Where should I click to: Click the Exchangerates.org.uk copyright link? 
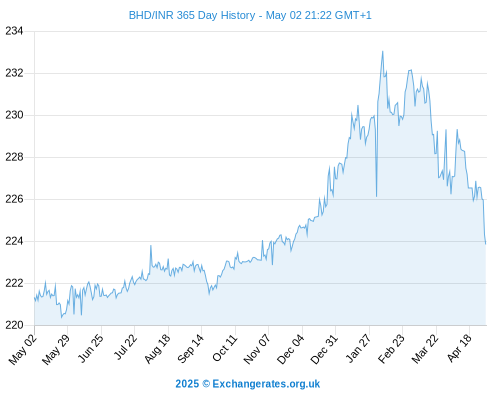click(248, 384)
